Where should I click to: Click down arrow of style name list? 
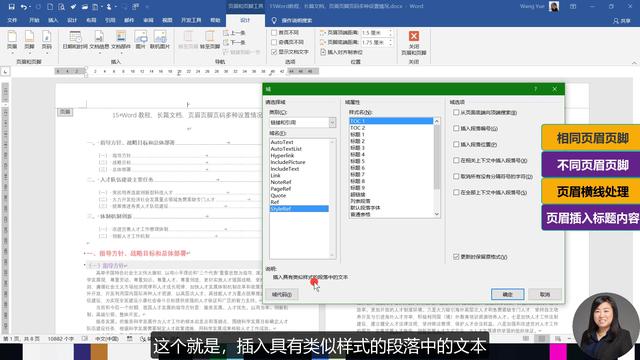pos(436,214)
